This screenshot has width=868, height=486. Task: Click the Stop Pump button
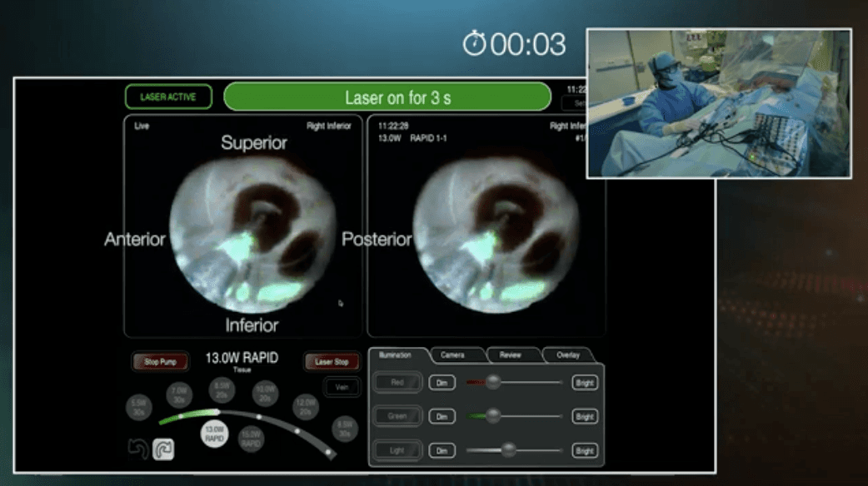pyautogui.click(x=160, y=362)
